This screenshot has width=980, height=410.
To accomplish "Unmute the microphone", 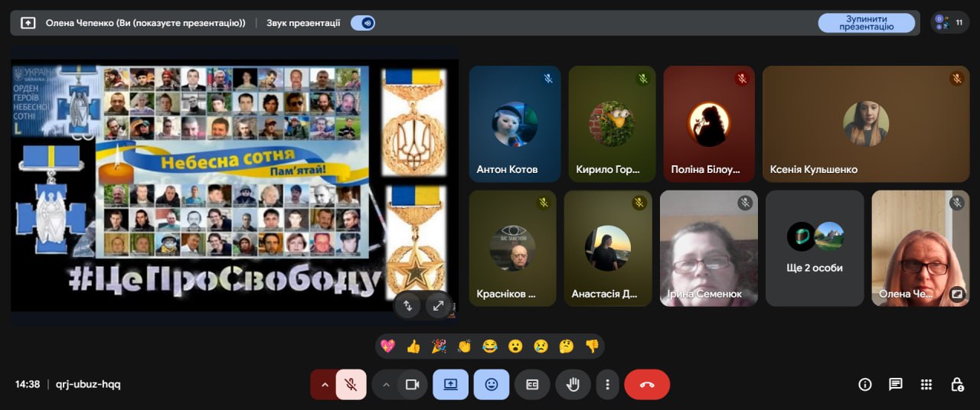I will pyautogui.click(x=351, y=385).
